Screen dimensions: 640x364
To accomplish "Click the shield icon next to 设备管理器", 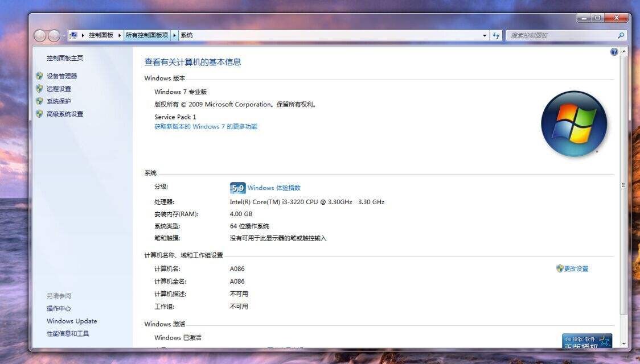I will [39, 76].
